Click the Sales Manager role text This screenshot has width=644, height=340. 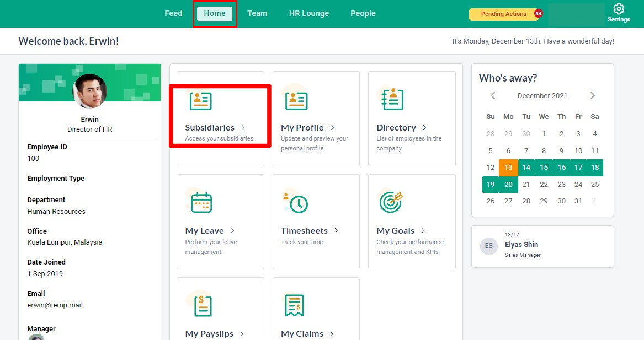point(523,255)
